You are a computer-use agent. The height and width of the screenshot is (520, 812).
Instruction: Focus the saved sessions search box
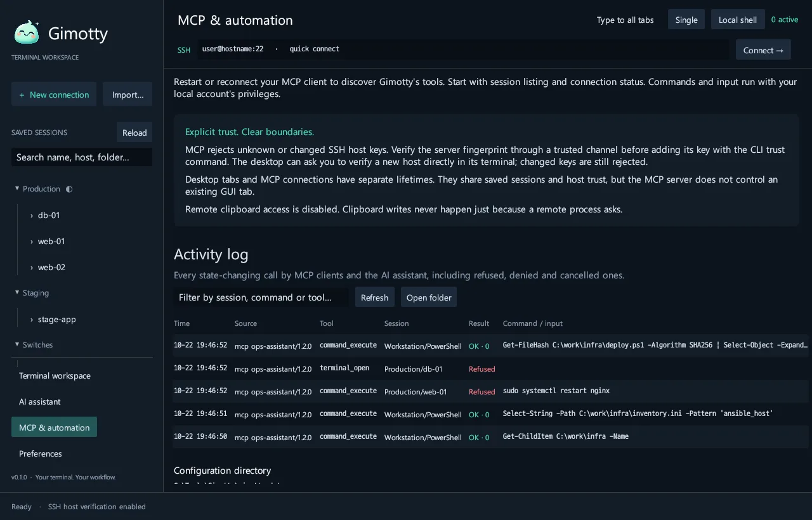point(82,157)
